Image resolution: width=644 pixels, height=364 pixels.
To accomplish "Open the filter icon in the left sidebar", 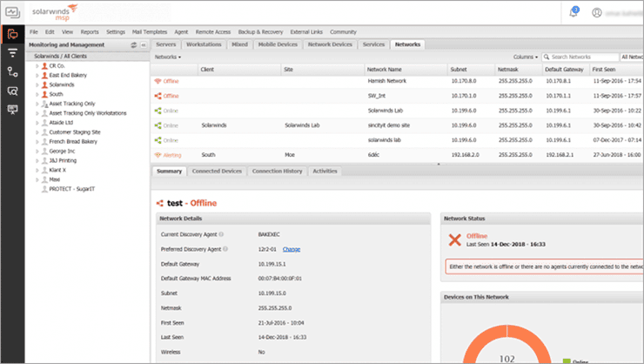I will click(x=12, y=52).
